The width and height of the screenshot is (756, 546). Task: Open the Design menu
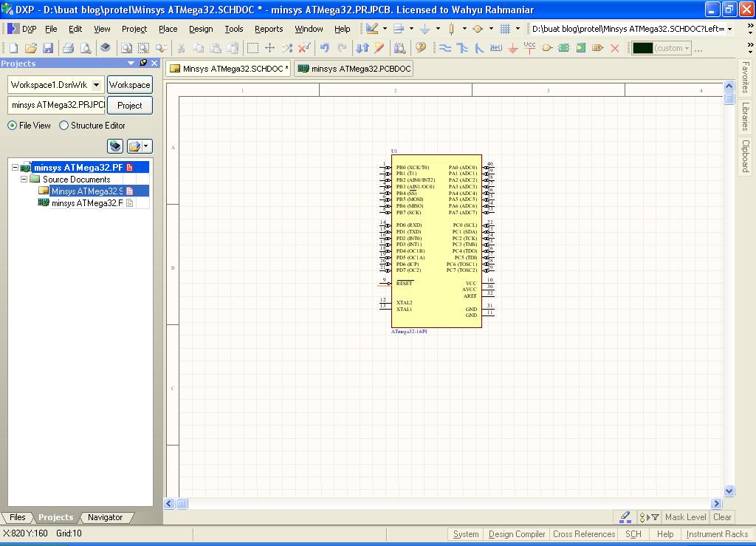pos(201,29)
